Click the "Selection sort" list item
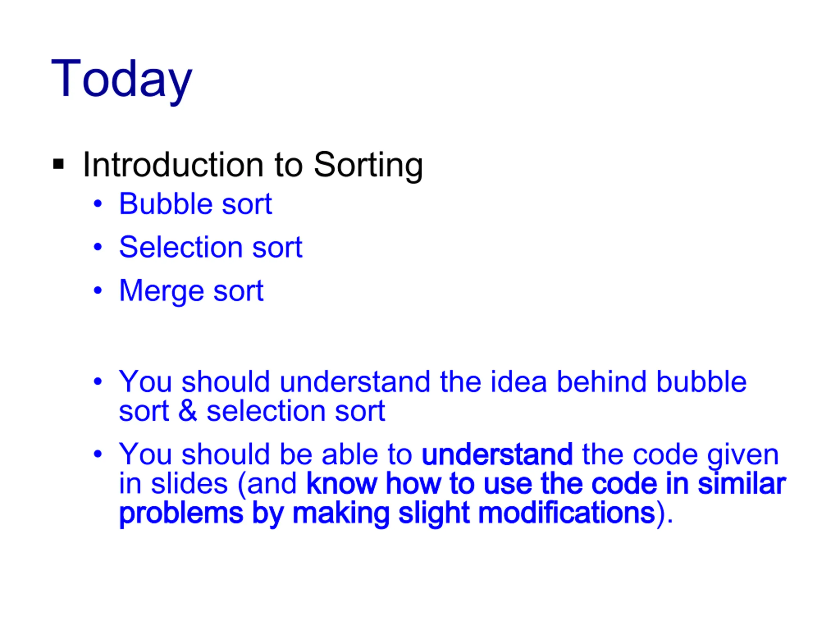The width and height of the screenshot is (840, 630). (x=211, y=247)
